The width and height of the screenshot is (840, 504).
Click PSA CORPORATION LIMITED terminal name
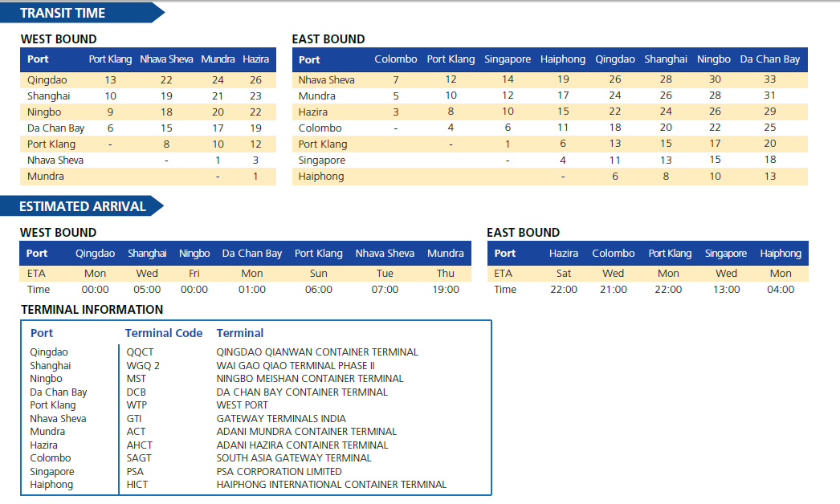pos(279,472)
